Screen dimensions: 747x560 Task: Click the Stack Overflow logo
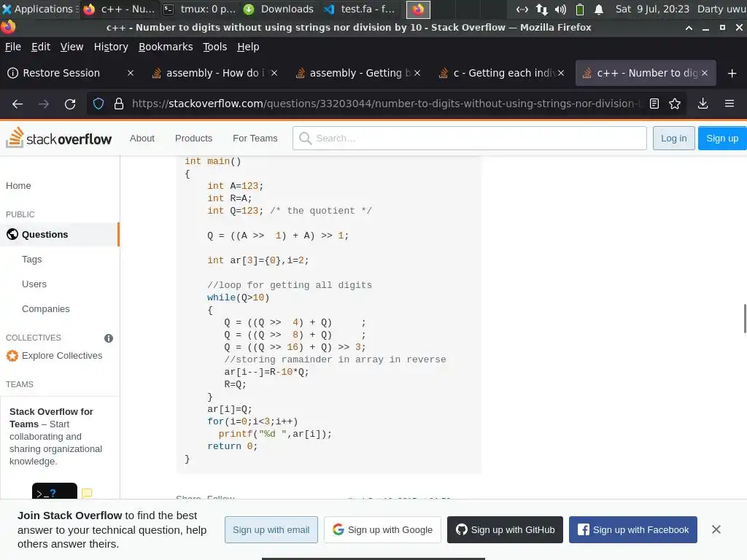[x=59, y=138]
